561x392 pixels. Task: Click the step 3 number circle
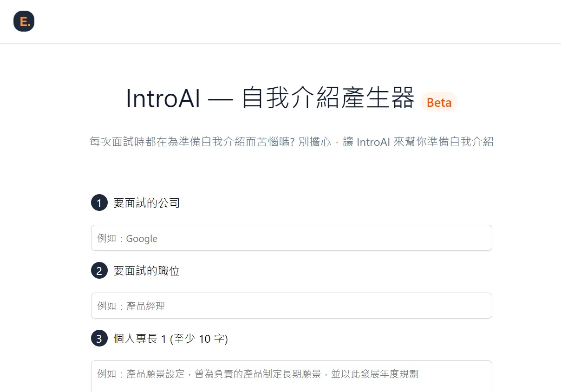coord(99,339)
